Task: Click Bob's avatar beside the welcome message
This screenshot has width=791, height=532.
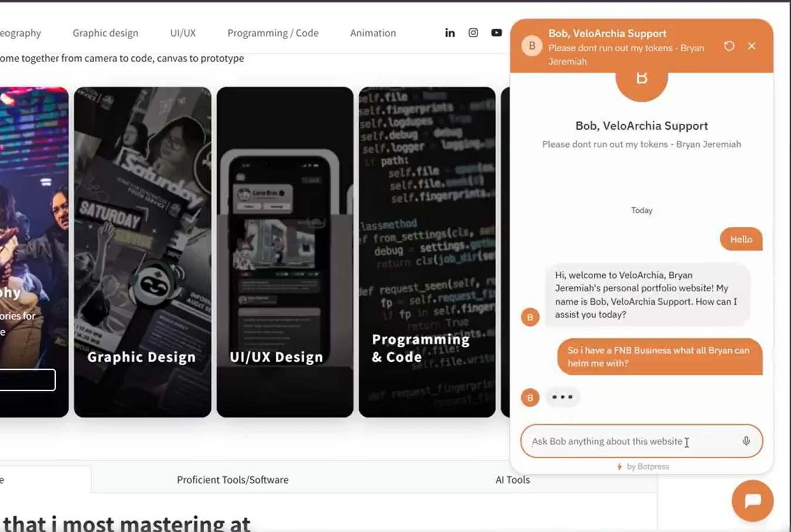Action: pos(530,317)
